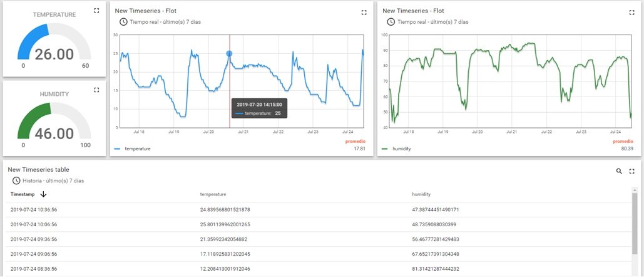
Task: Click temperature value 24.839568801521878
Action: [225, 209]
